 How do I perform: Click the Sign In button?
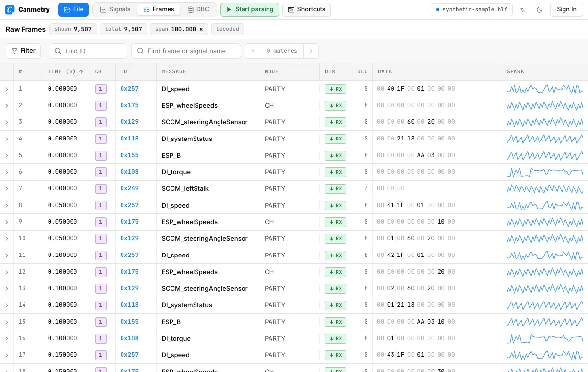pos(566,10)
